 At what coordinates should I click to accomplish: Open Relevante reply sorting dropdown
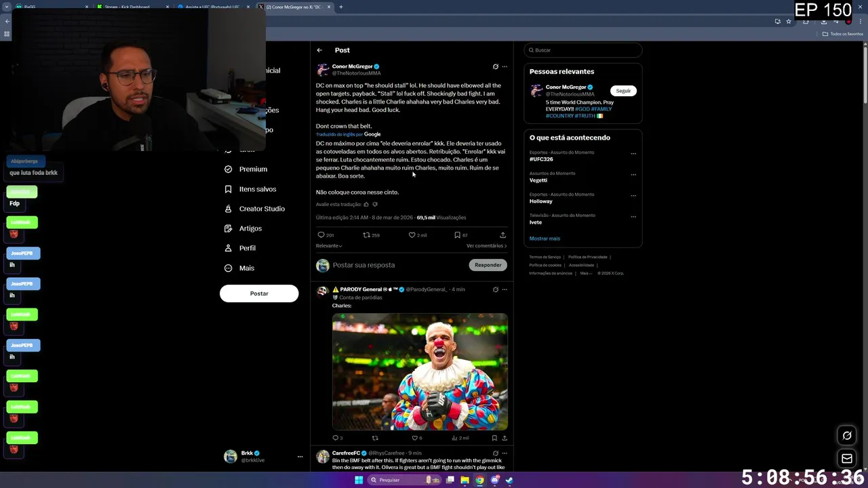(x=329, y=246)
